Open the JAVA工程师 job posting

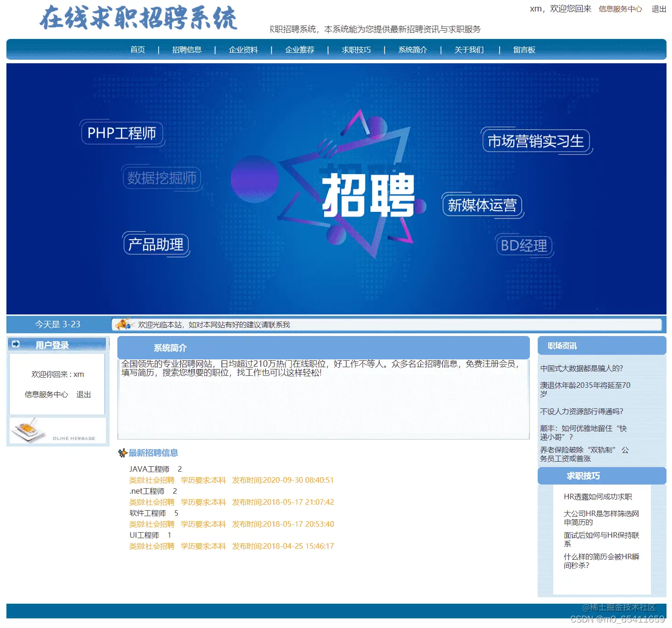tap(149, 469)
